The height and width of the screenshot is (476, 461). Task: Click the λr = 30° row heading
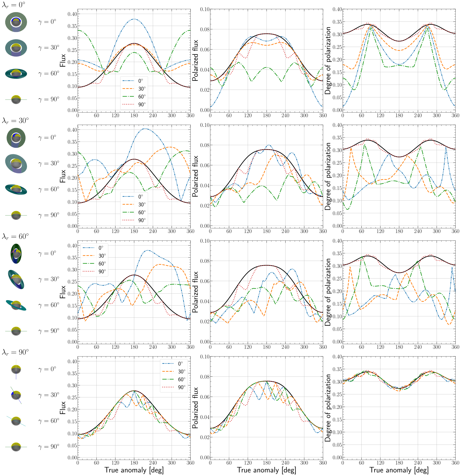point(15,121)
